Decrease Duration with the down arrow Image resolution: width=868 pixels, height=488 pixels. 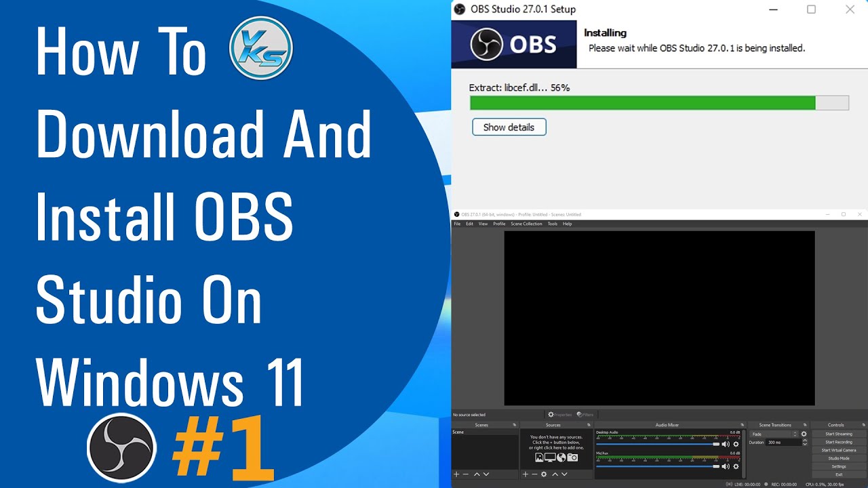tap(805, 445)
